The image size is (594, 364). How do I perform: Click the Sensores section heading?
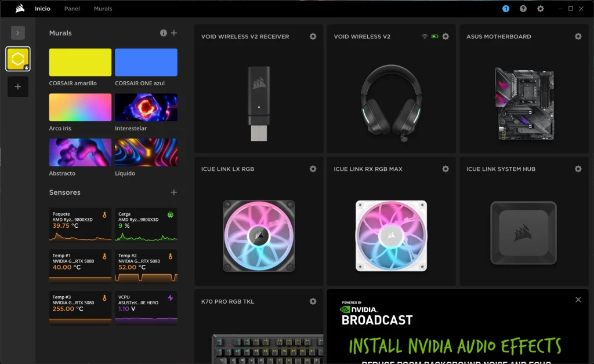(65, 192)
